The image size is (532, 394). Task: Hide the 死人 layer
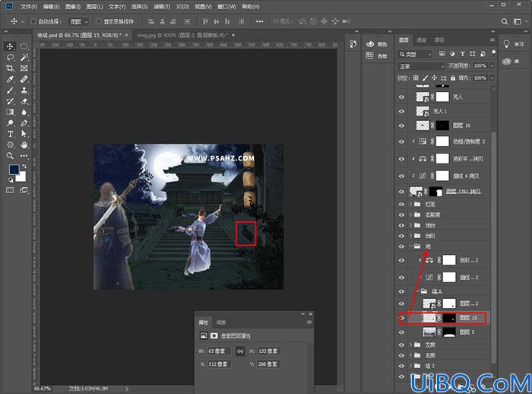coord(401,97)
